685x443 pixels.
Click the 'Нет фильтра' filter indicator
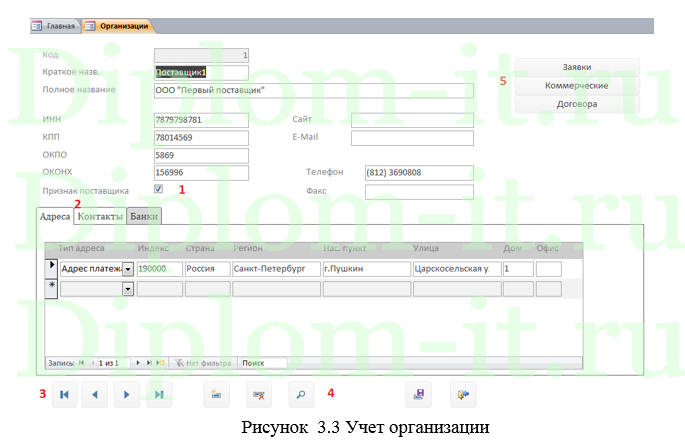click(203, 363)
